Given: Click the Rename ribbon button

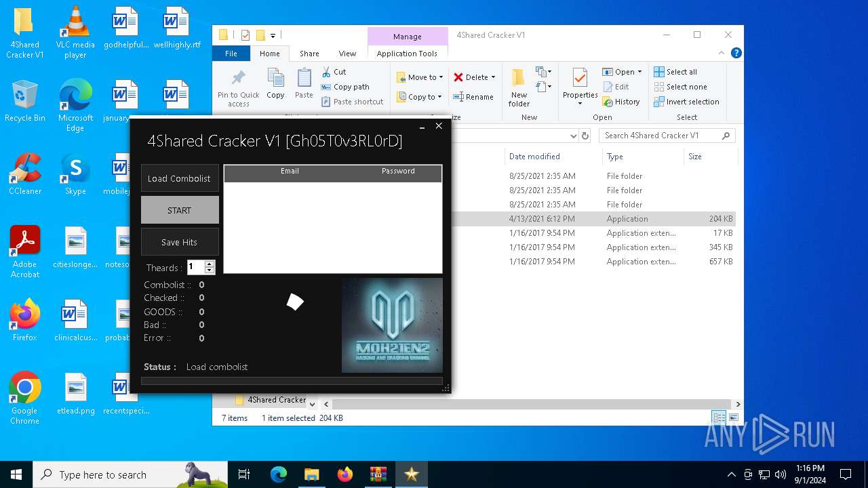Looking at the screenshot, I should pos(473,97).
